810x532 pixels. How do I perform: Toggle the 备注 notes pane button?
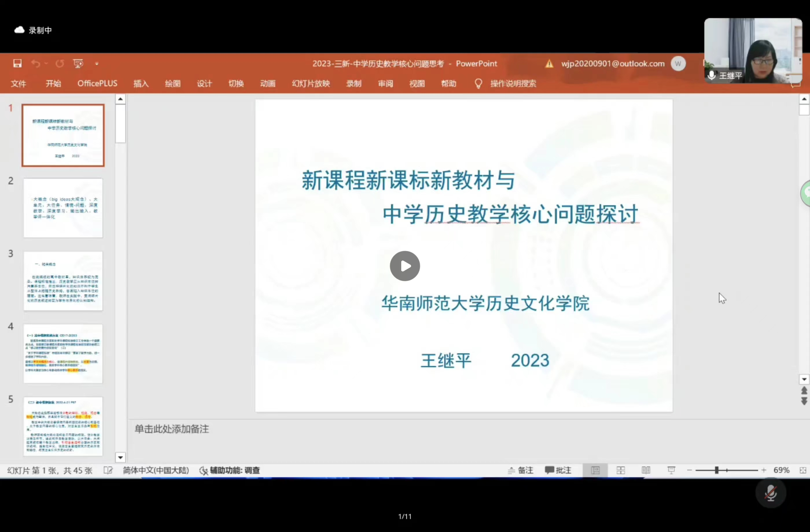pyautogui.click(x=520, y=470)
